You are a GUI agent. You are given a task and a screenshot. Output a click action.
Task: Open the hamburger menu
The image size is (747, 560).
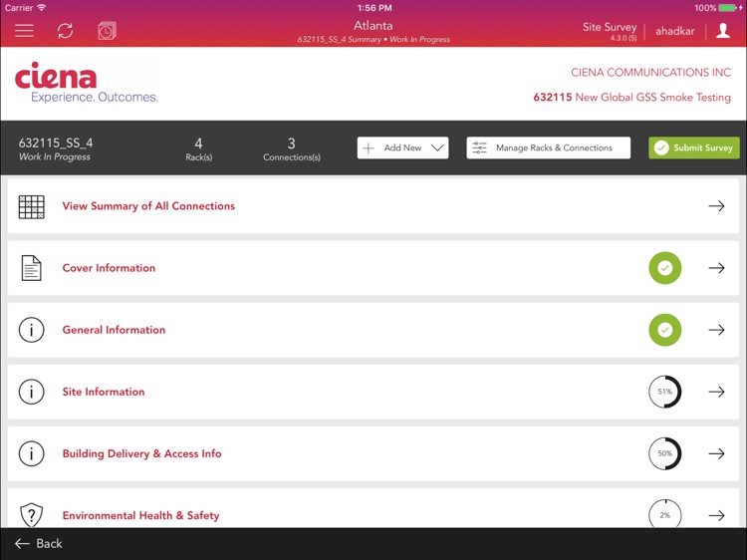pyautogui.click(x=24, y=31)
